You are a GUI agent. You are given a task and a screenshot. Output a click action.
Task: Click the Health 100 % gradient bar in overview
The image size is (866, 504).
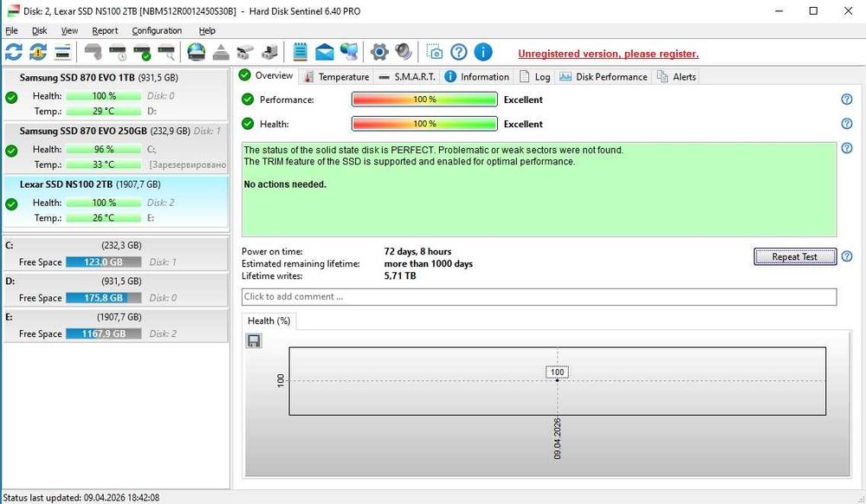coord(424,124)
